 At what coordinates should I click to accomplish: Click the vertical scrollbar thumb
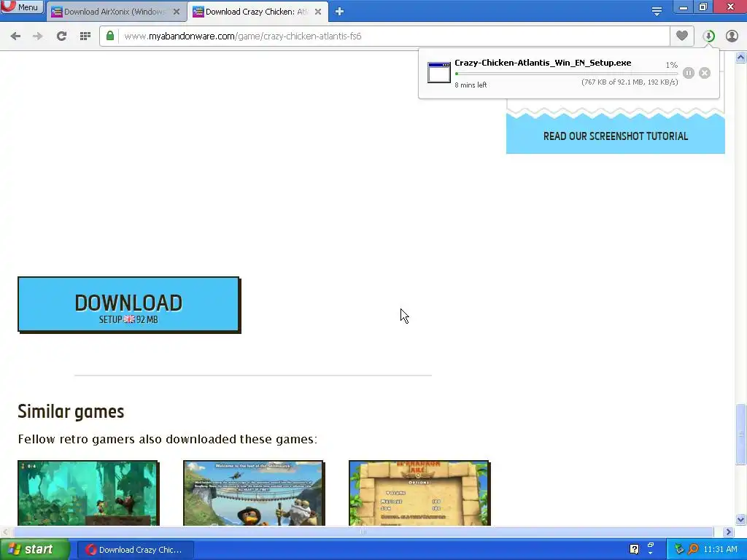[741, 434]
